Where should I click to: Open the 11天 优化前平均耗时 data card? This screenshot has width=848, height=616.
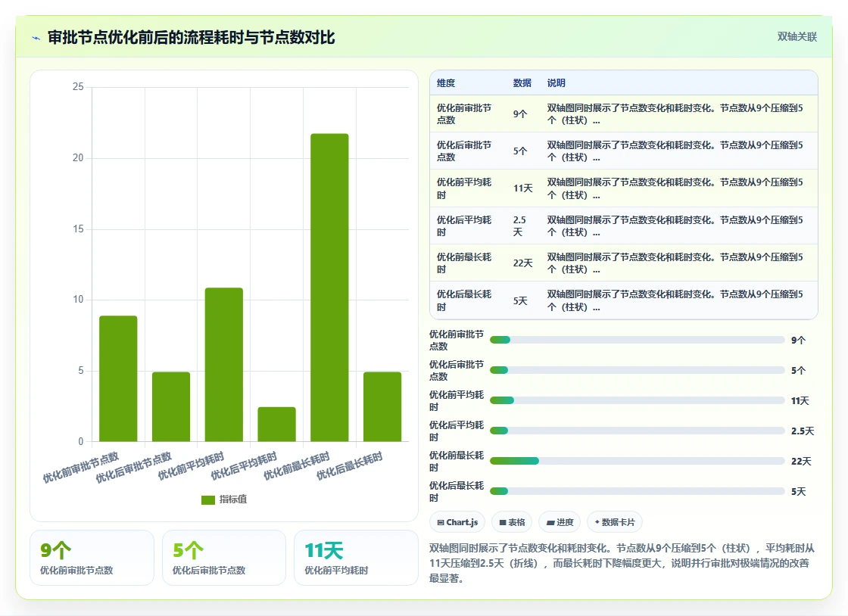(x=356, y=558)
